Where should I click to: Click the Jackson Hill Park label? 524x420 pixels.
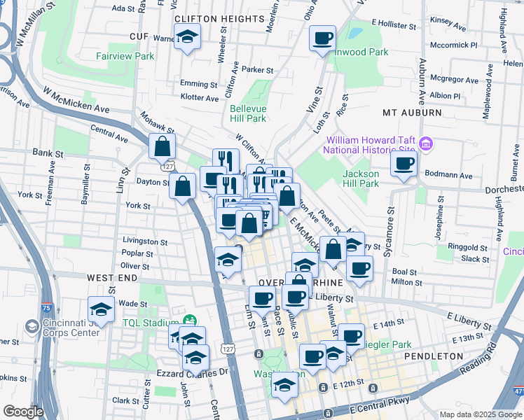click(x=361, y=178)
